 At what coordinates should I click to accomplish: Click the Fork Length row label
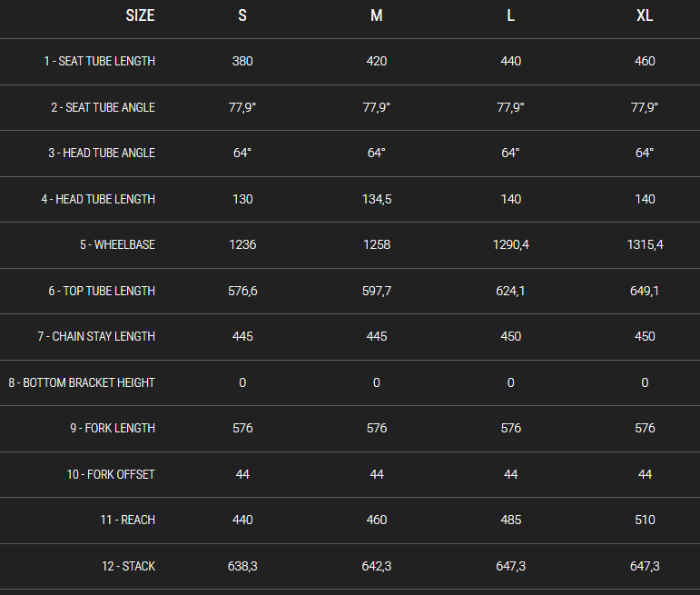pyautogui.click(x=113, y=429)
